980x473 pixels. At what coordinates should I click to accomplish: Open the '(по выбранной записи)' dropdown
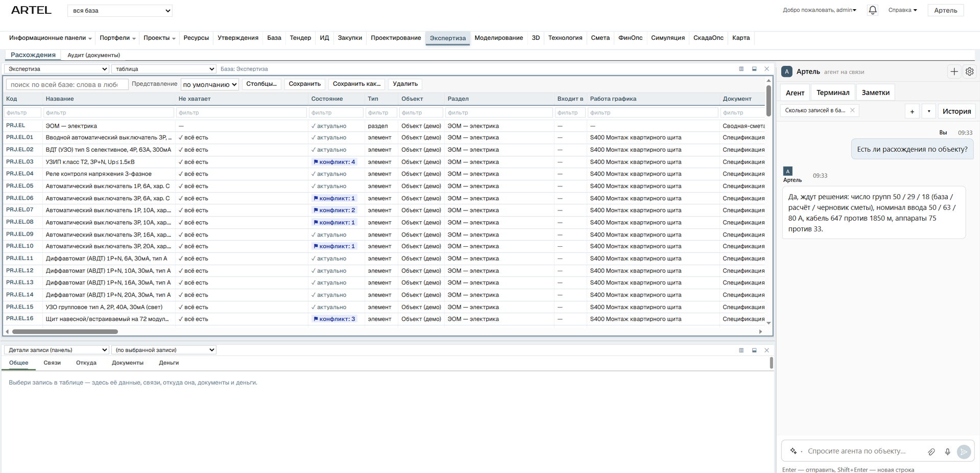point(164,350)
